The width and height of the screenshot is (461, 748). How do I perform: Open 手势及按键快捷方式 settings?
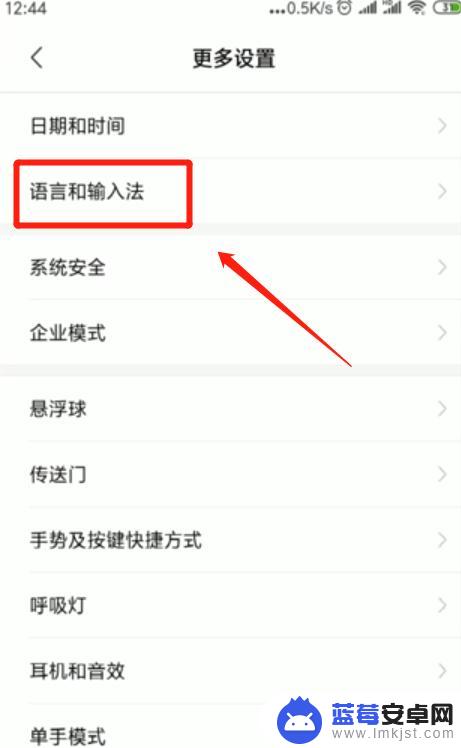(230, 540)
